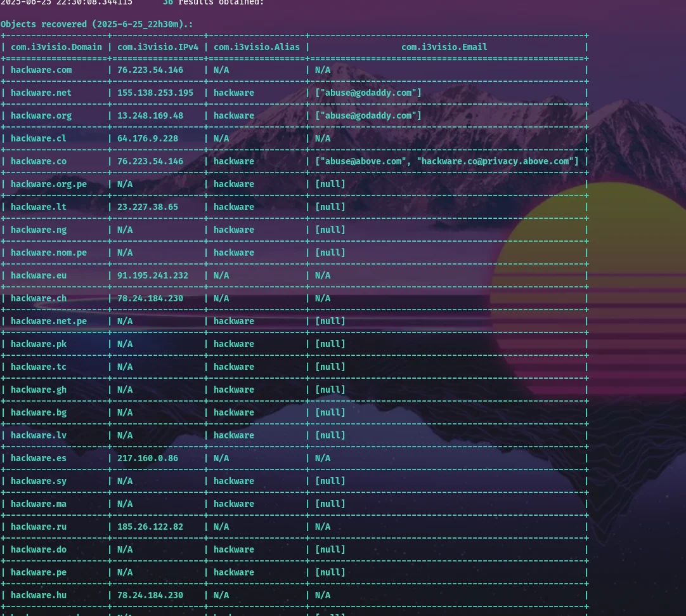This screenshot has width=686, height=616.
Task: Click the com.i3visio.Alias column header
Action: click(x=256, y=48)
